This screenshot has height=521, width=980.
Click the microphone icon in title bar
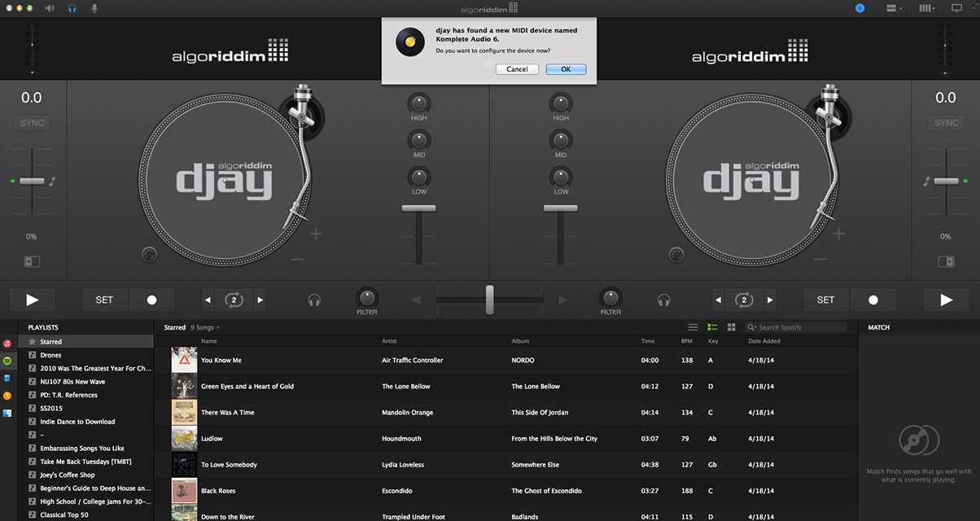pos(94,7)
